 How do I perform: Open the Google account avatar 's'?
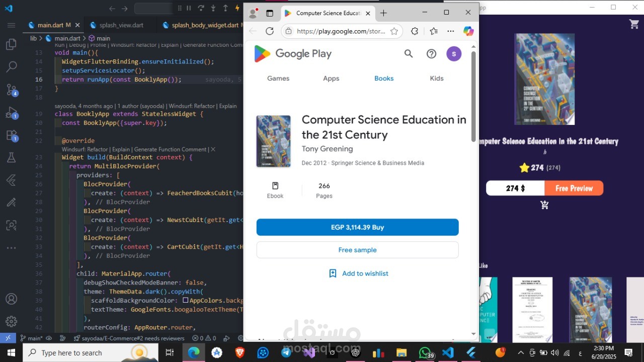454,53
